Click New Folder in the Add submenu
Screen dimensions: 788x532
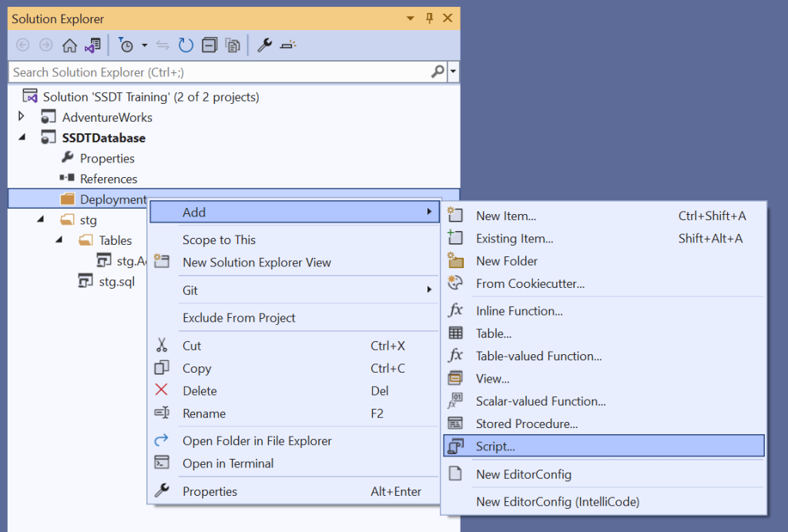pos(506,261)
